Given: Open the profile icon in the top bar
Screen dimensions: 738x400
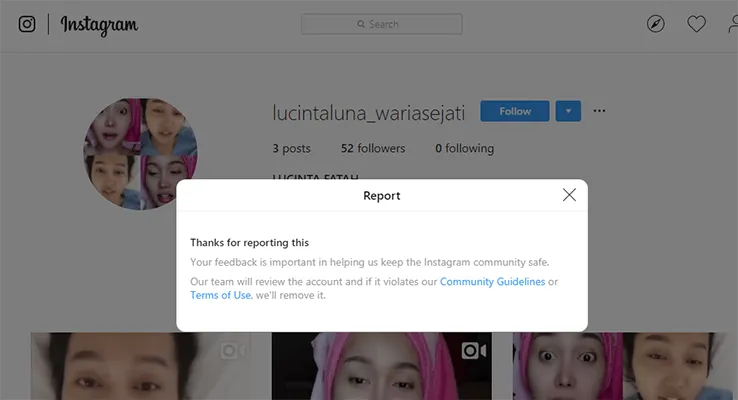Looking at the screenshot, I should pos(732,24).
